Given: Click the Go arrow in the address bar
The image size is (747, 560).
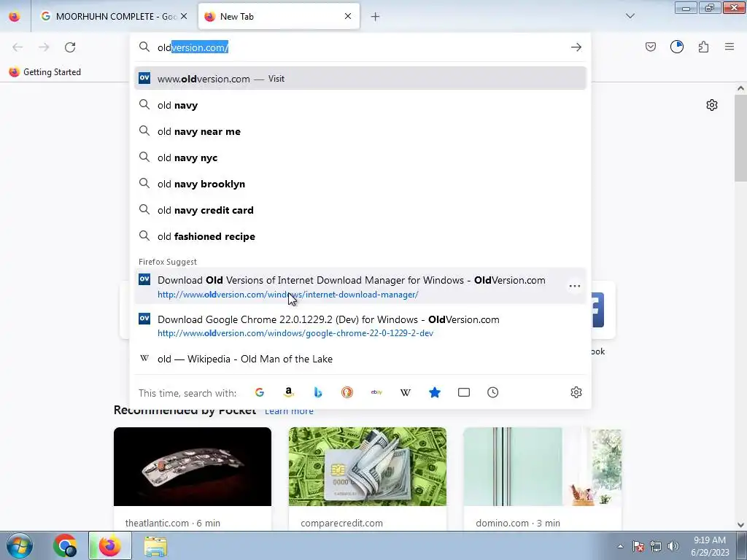Looking at the screenshot, I should 576,47.
